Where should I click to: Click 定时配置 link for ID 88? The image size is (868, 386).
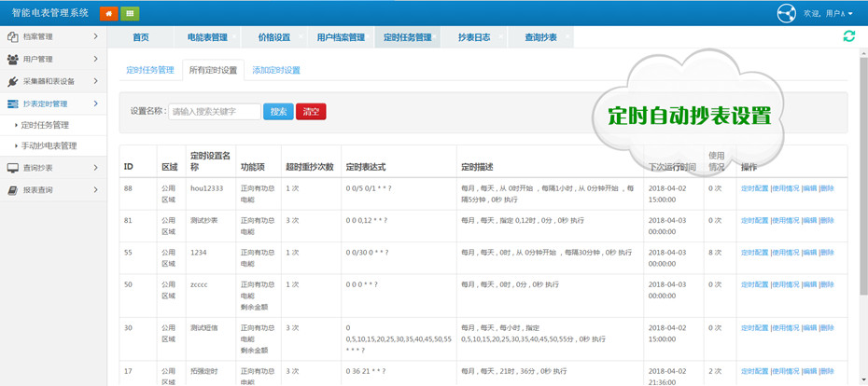(754, 188)
